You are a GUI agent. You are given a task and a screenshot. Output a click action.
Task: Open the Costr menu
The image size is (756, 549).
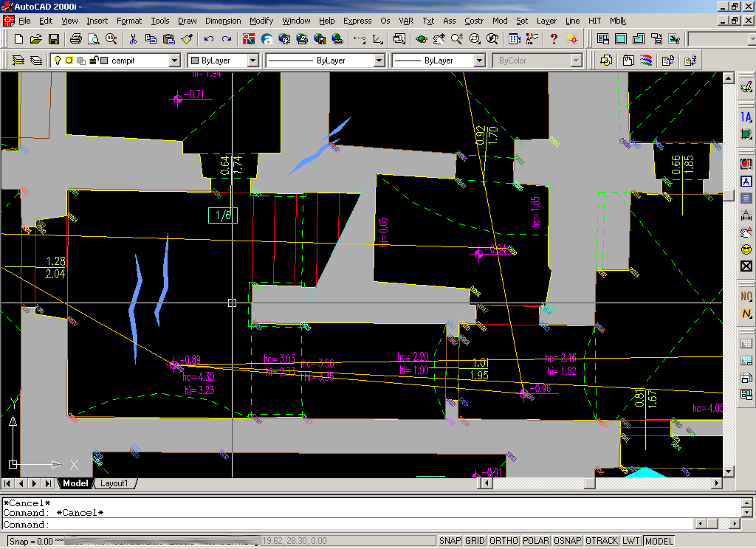[474, 21]
